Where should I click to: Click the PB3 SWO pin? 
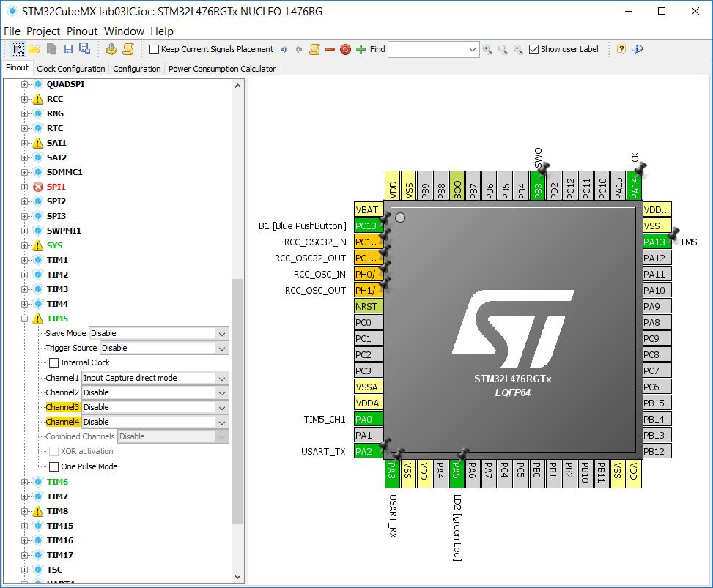pyautogui.click(x=538, y=185)
